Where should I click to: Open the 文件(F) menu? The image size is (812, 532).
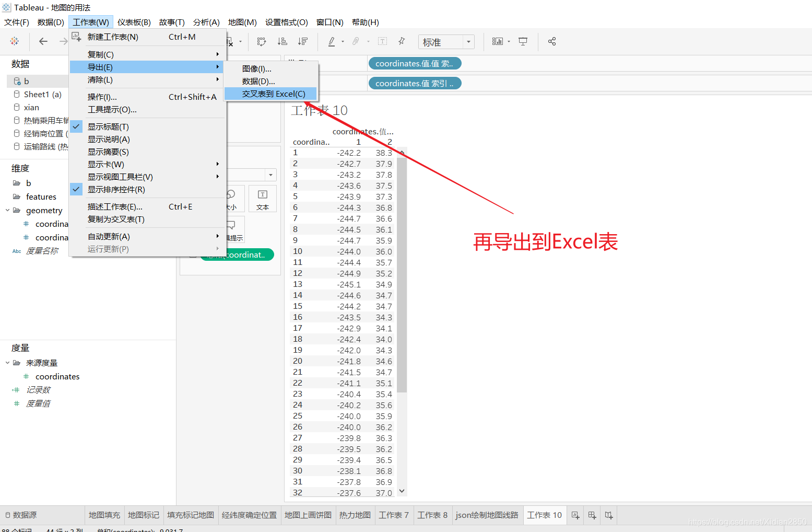pyautogui.click(x=17, y=22)
